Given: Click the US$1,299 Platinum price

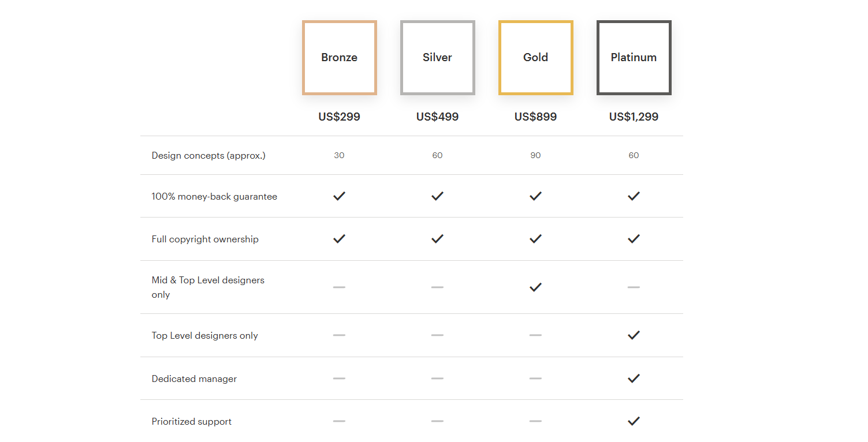Looking at the screenshot, I should point(634,117).
